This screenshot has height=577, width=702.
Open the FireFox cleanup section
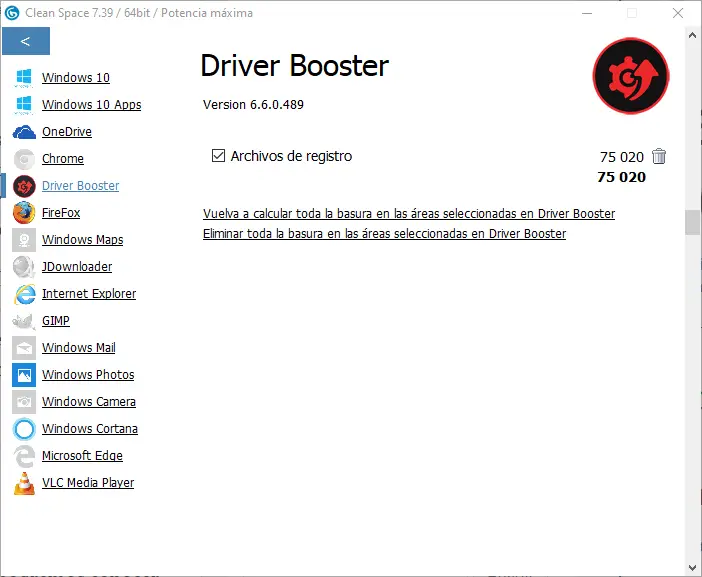coord(61,213)
